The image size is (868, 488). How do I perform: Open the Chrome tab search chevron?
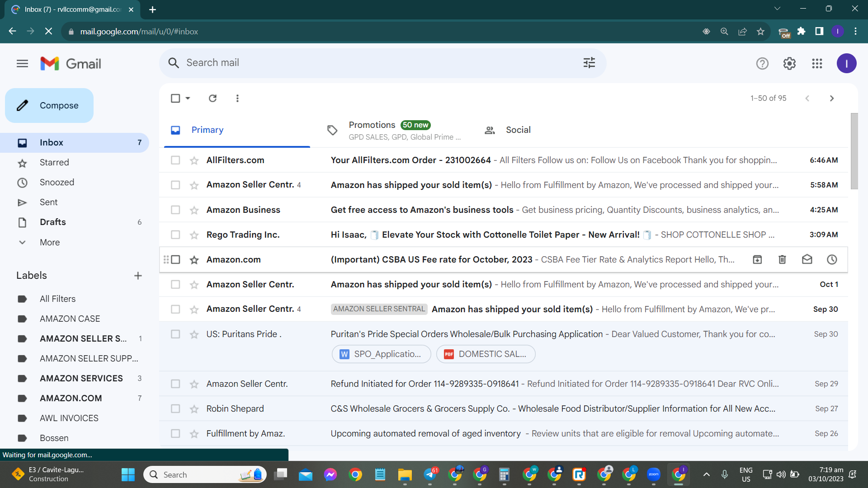(777, 9)
